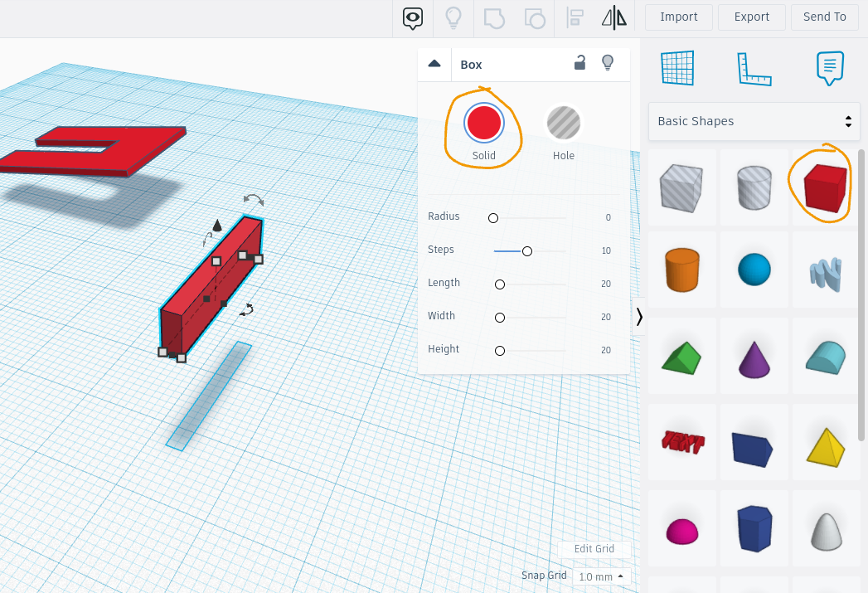
Task: Click the Width slider handle
Action: click(500, 318)
